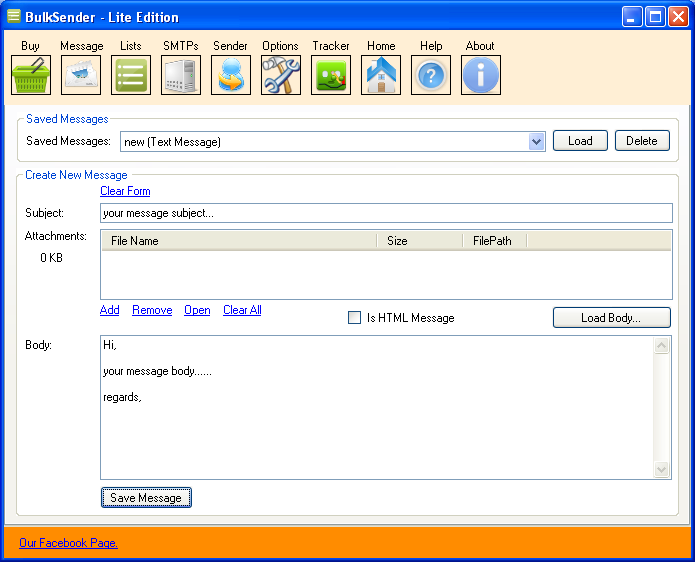Click the Buy label in toolbar

click(30, 46)
